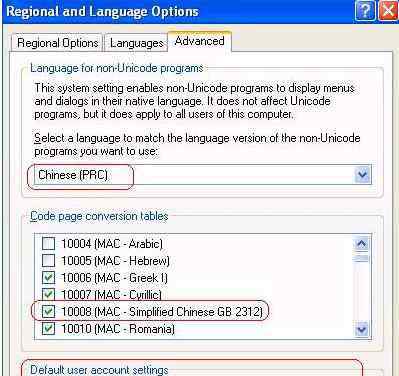This screenshot has width=399, height=376.
Task: Uncheck 10006 (MAC - Greek I)
Action: click(48, 277)
